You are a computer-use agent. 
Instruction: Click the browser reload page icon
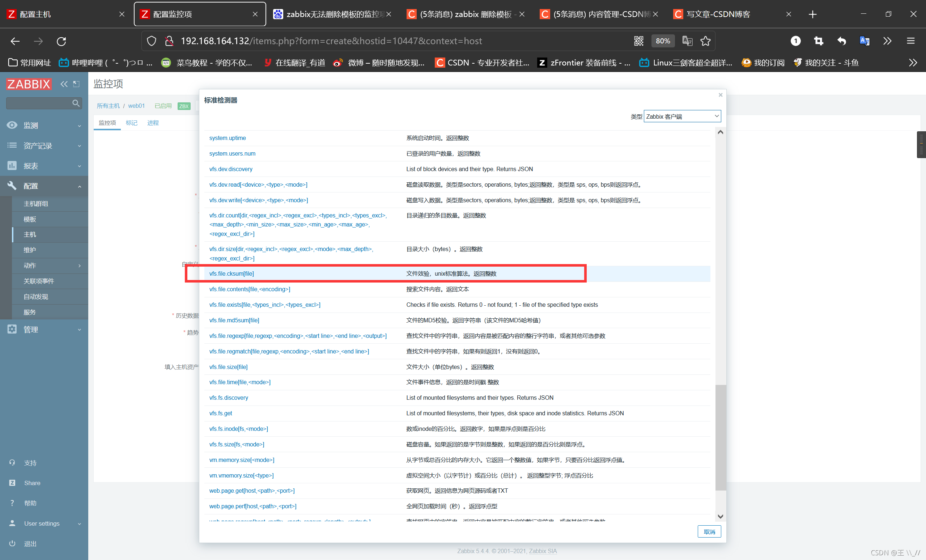61,41
